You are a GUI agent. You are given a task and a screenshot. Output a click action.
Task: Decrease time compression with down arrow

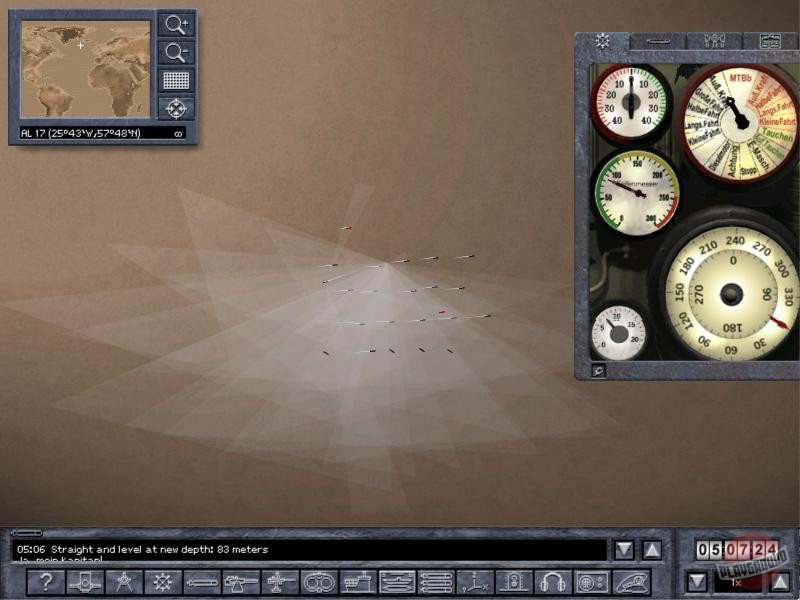point(697,581)
